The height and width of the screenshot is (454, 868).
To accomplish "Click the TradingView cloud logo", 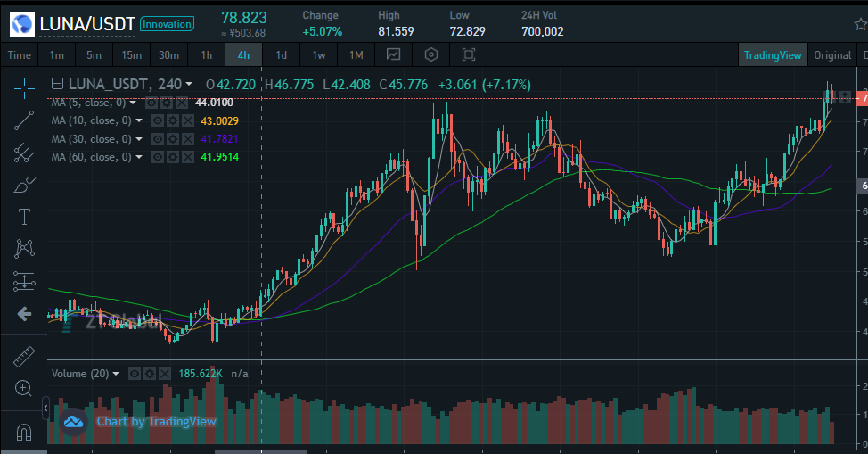I will tap(74, 423).
